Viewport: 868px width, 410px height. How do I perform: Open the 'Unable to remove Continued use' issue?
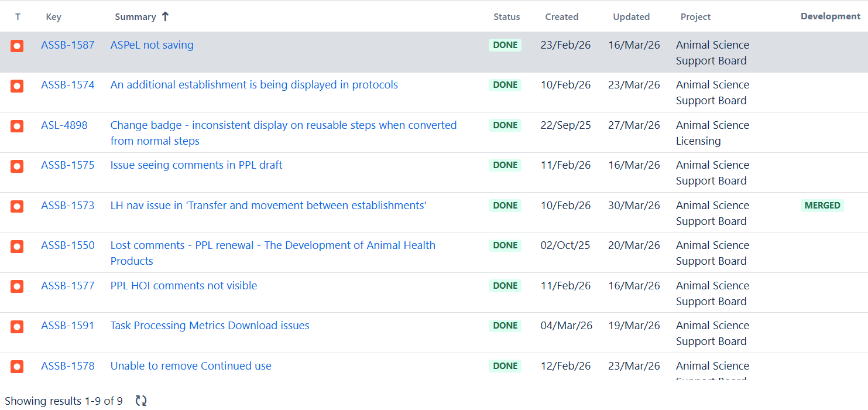pyautogui.click(x=191, y=365)
